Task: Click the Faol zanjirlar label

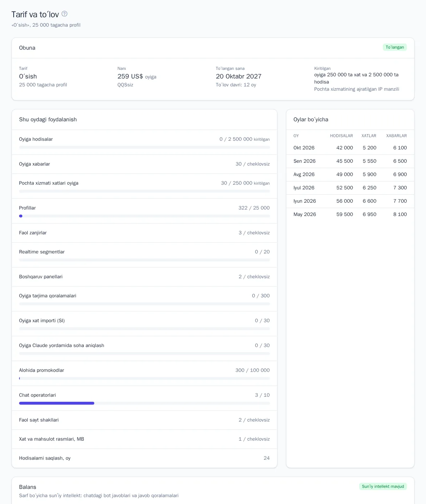Action: [x=33, y=233]
